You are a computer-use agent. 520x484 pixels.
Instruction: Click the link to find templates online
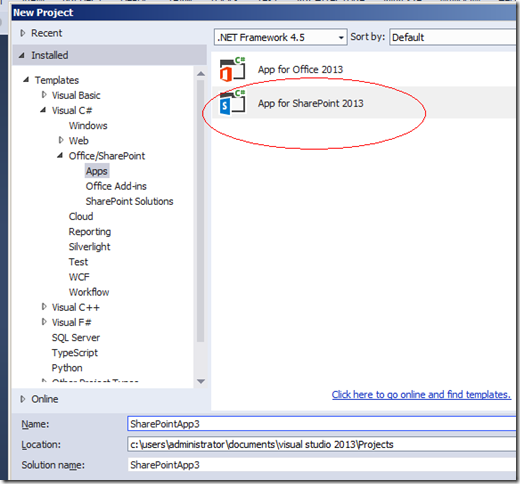(x=421, y=395)
